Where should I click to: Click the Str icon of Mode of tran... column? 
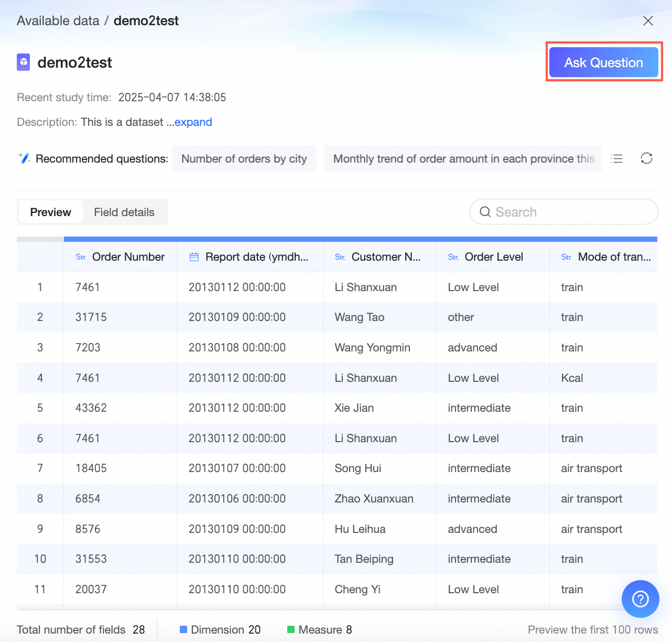[566, 257]
